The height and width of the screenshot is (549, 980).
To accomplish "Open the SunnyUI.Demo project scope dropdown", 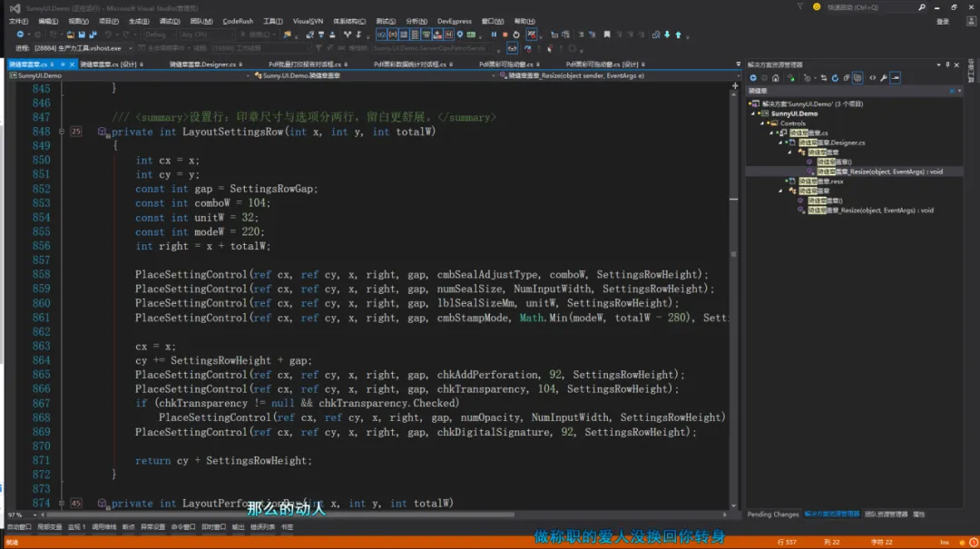I will pyautogui.click(x=130, y=75).
